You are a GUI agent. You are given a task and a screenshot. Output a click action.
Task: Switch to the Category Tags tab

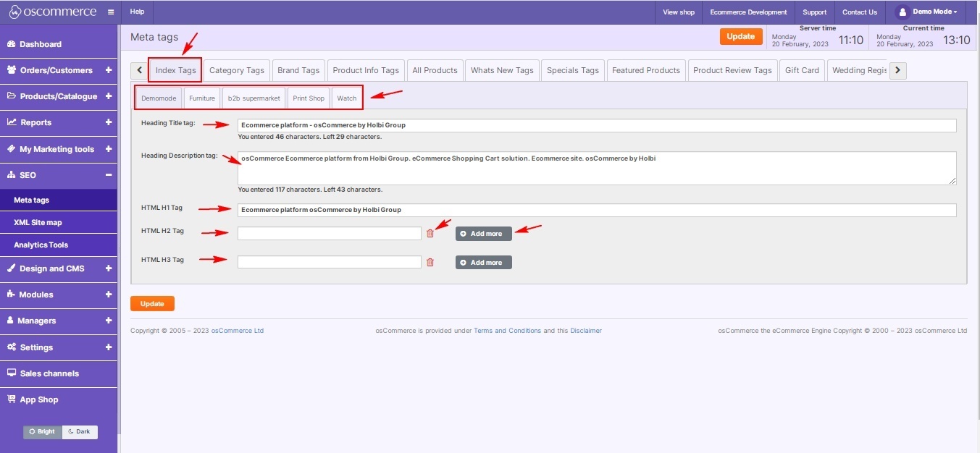point(236,70)
